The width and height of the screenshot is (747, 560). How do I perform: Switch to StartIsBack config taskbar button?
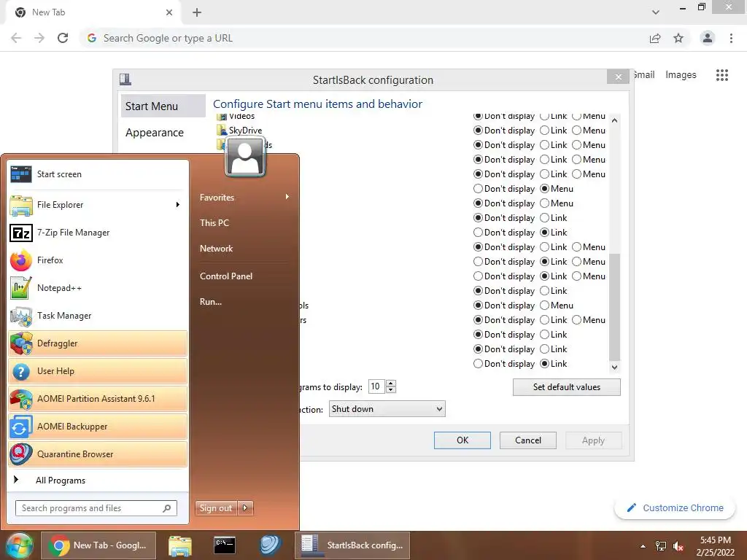[x=352, y=545]
